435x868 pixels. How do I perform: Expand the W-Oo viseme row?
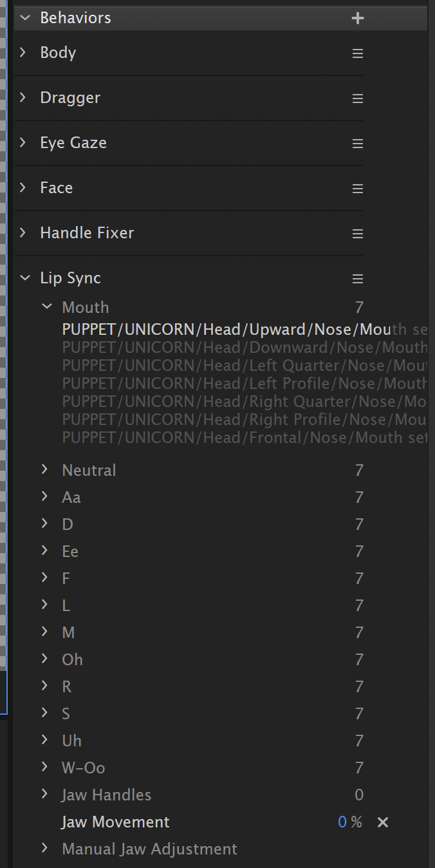(45, 767)
